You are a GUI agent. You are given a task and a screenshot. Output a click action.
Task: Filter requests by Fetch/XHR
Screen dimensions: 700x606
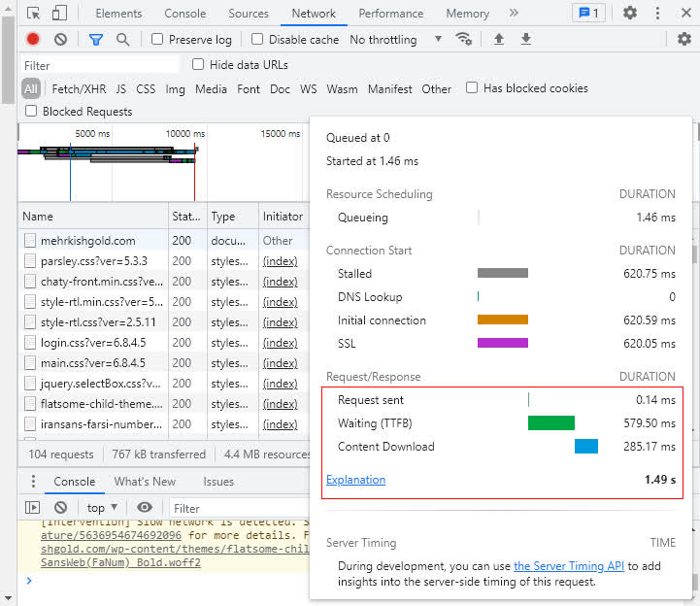click(79, 89)
